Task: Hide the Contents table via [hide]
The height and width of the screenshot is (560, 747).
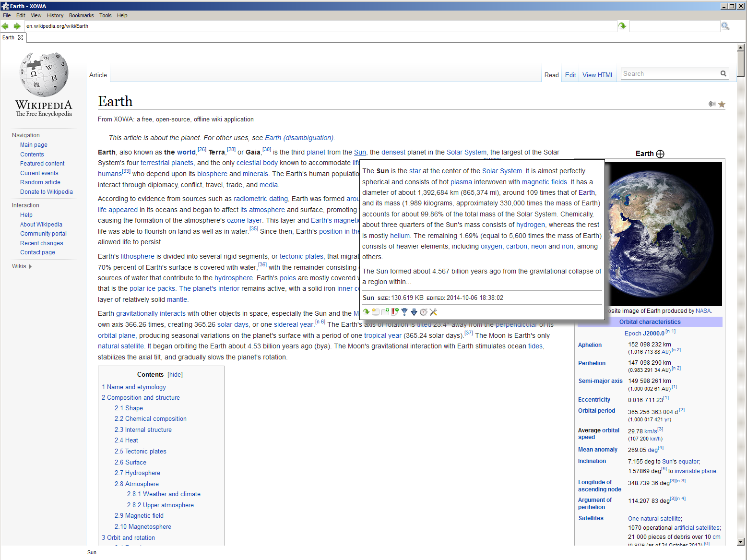Action: click(175, 375)
